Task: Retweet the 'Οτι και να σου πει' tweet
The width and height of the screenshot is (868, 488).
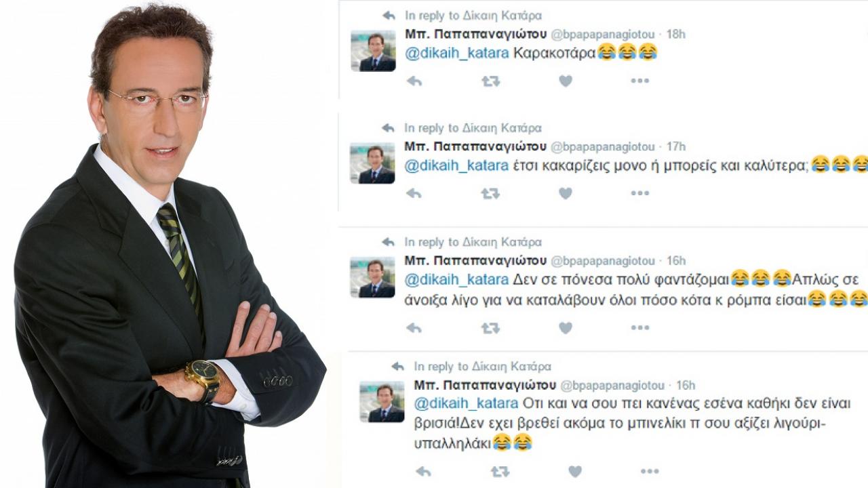Action: (x=500, y=471)
